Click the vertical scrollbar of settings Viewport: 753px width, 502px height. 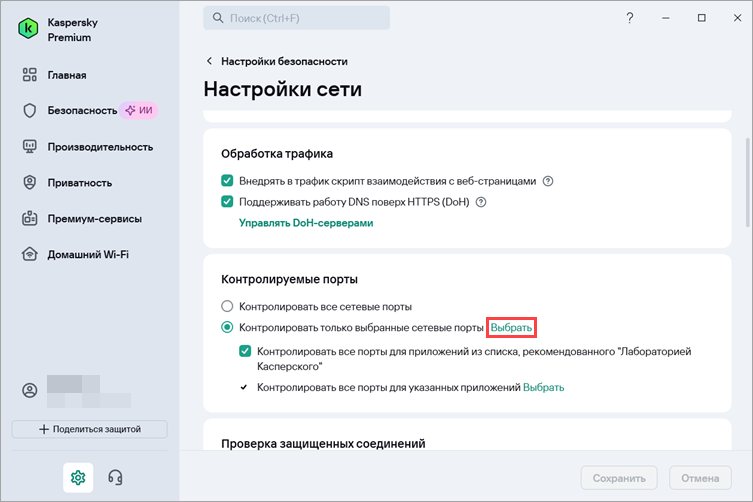click(x=747, y=182)
